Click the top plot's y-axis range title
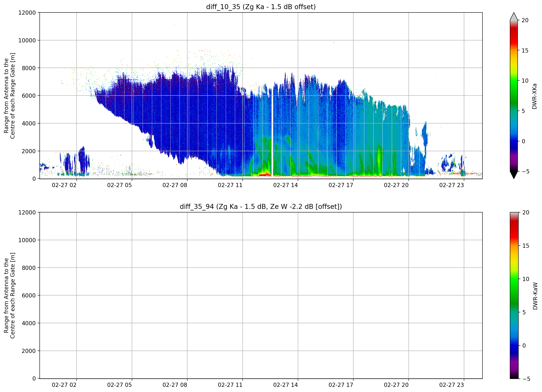The image size is (542, 392). (x=10, y=96)
